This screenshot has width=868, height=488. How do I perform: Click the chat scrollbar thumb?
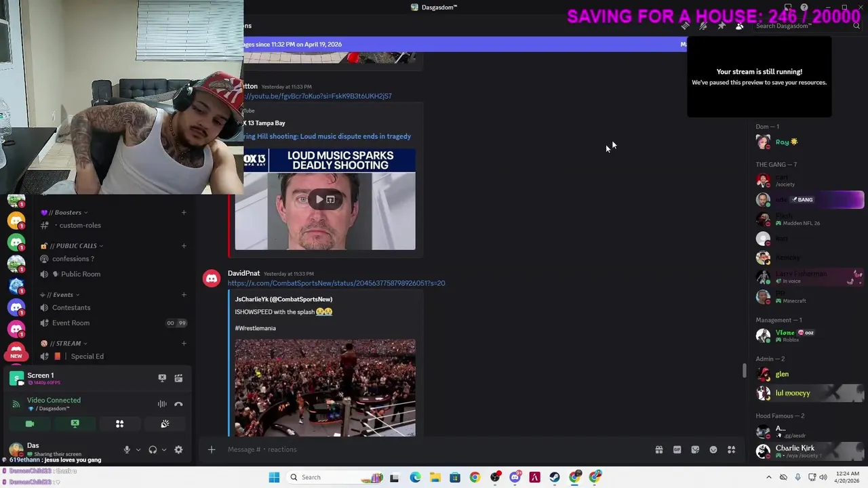point(744,371)
